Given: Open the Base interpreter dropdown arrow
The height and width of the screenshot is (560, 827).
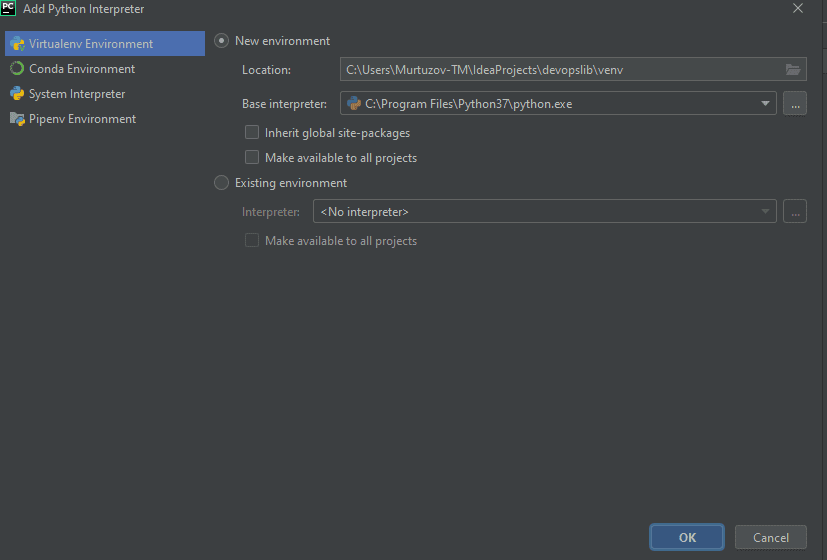Looking at the screenshot, I should tap(765, 103).
